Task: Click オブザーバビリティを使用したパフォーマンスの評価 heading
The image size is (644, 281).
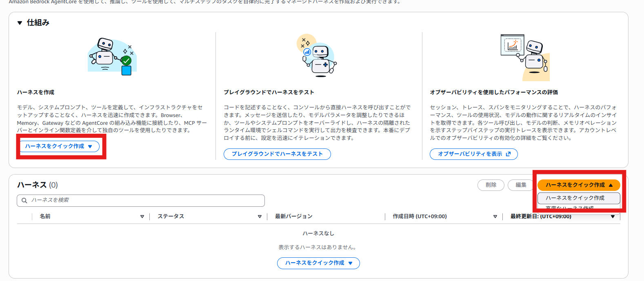Action: [x=494, y=92]
